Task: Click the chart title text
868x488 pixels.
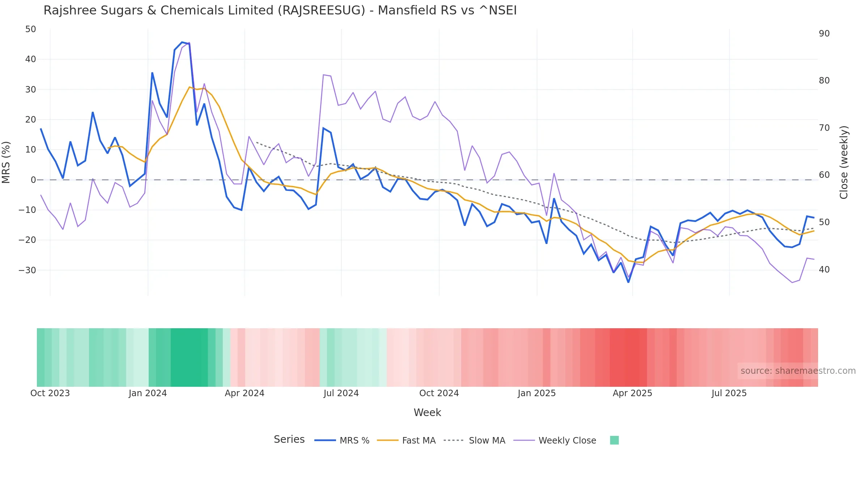Action: [x=280, y=10]
